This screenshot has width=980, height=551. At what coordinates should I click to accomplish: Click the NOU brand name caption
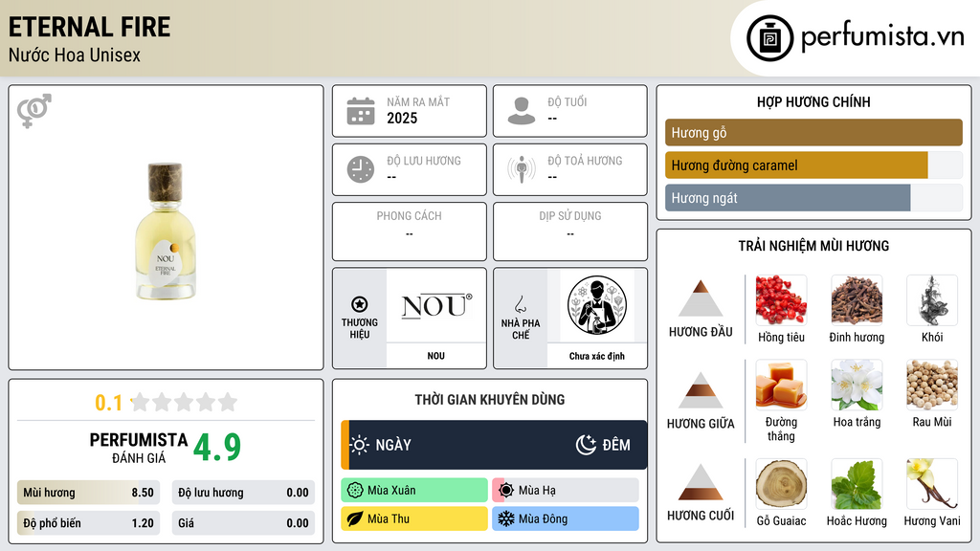(436, 356)
